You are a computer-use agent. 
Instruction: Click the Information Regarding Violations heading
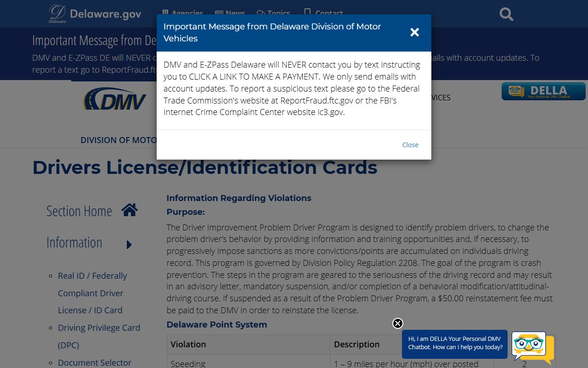239,198
